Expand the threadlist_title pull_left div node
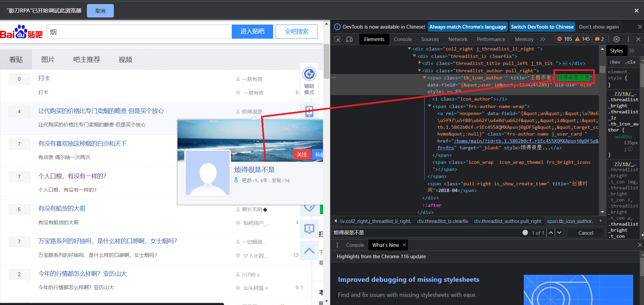 419,63
